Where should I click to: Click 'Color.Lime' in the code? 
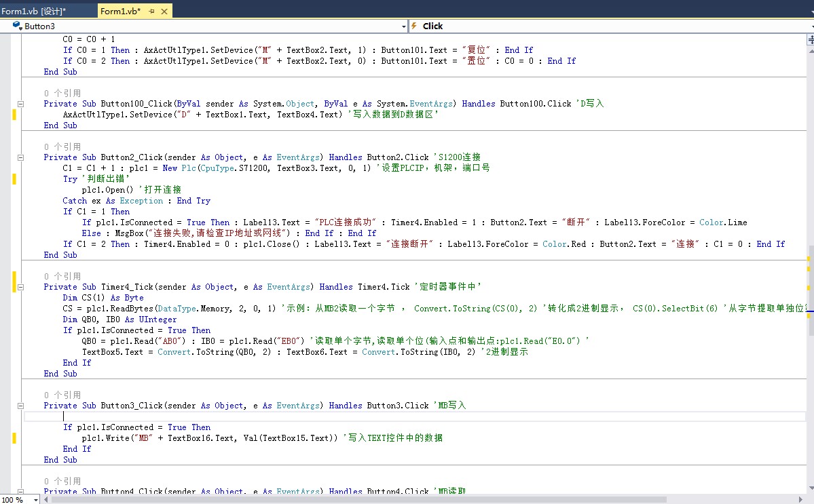click(723, 222)
